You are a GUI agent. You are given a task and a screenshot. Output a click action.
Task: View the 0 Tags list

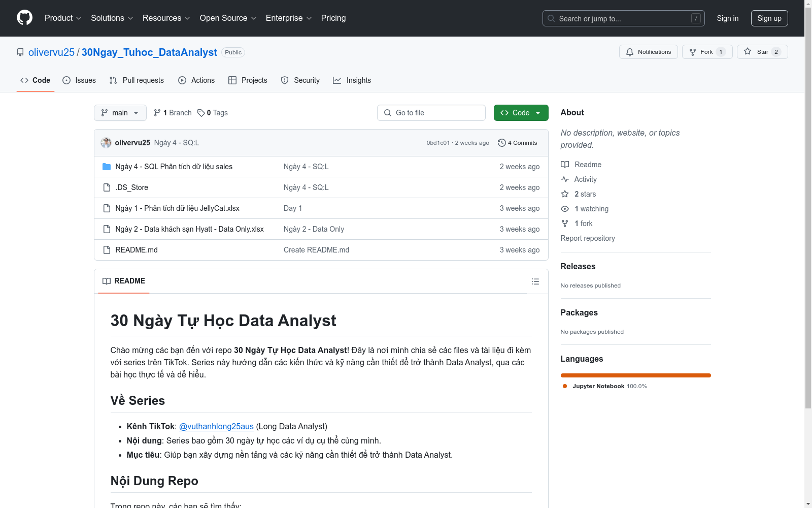(213, 113)
